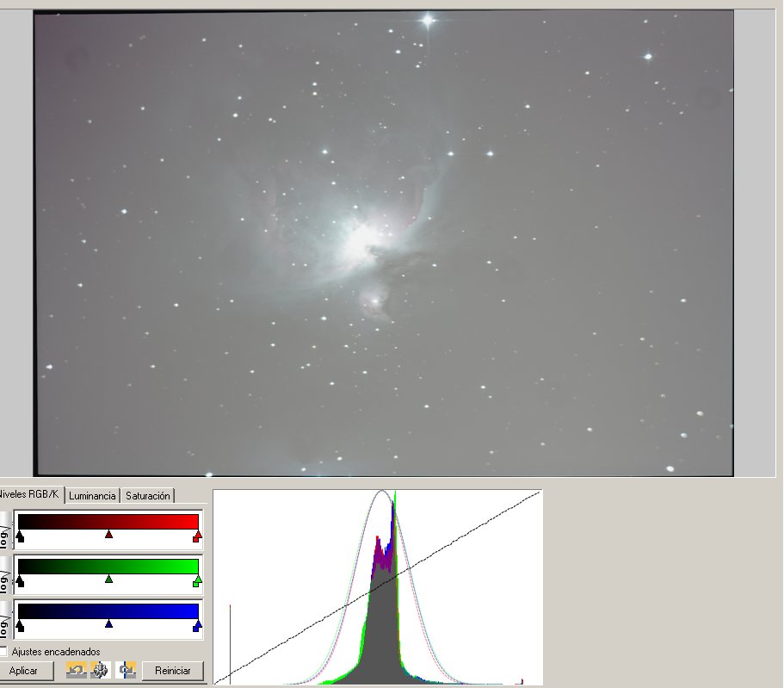Viewport: 784px width, 688px height.
Task: Select the blue channel midtone handle
Action: click(x=108, y=624)
